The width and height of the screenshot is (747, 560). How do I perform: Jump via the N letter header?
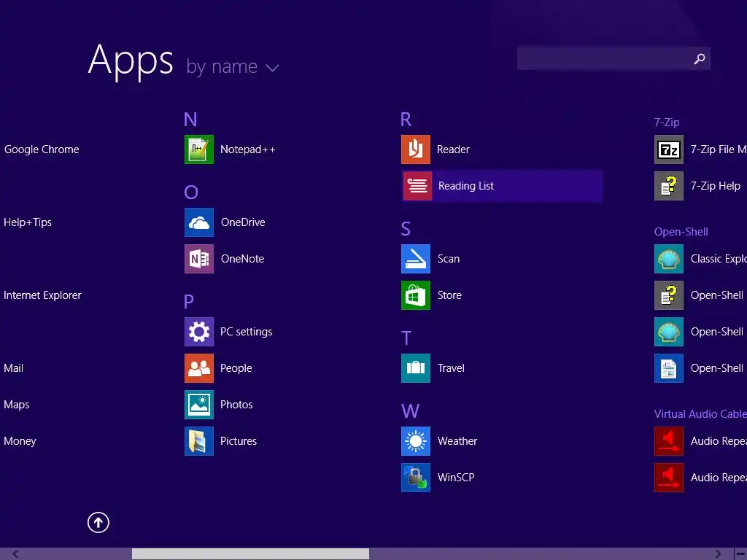click(x=190, y=119)
